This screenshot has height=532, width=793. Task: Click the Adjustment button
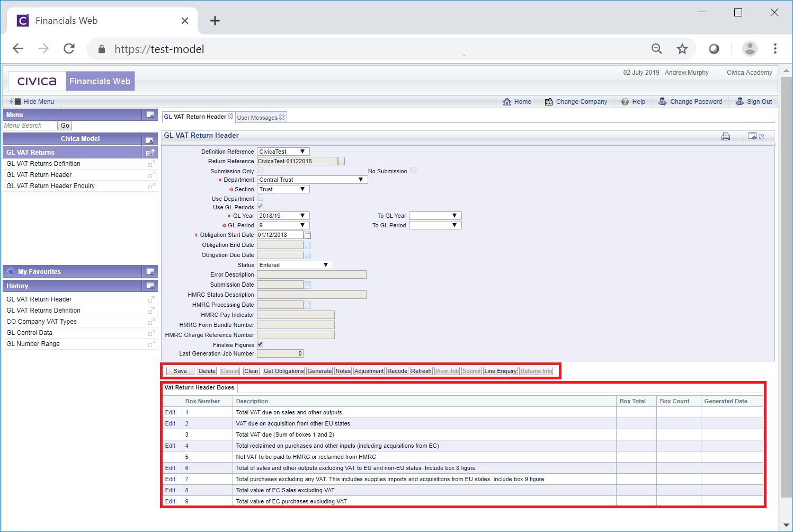coord(369,371)
